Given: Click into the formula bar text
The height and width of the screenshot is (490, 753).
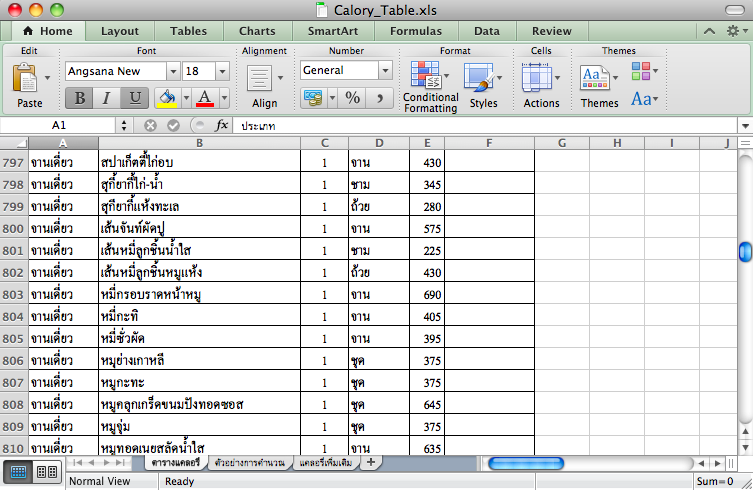Looking at the screenshot, I should click(x=485, y=126).
